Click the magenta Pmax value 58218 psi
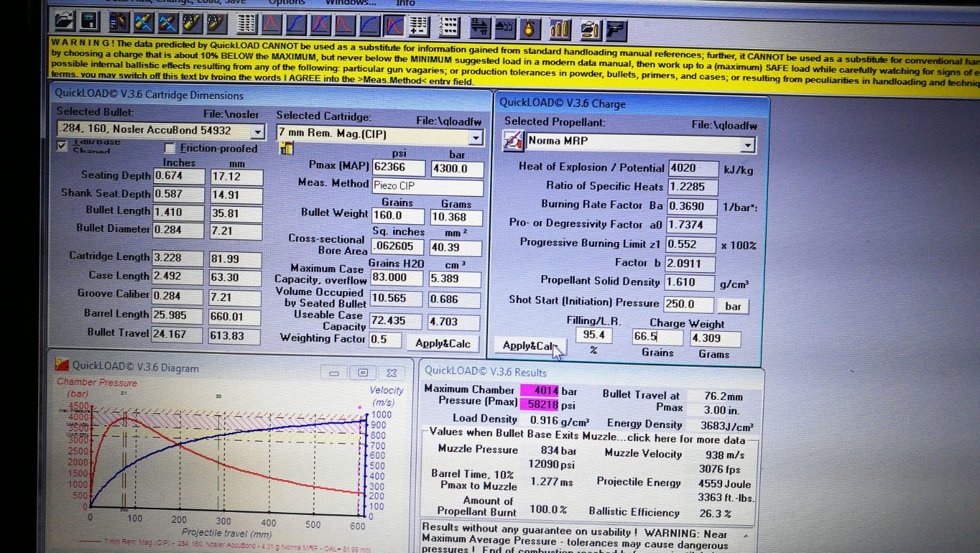Viewport: 980px width, 553px height. pyautogui.click(x=540, y=405)
